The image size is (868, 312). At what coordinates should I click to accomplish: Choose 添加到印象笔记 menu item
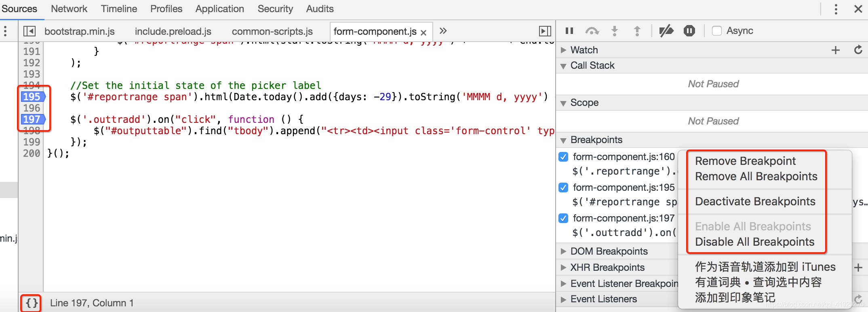(735, 298)
